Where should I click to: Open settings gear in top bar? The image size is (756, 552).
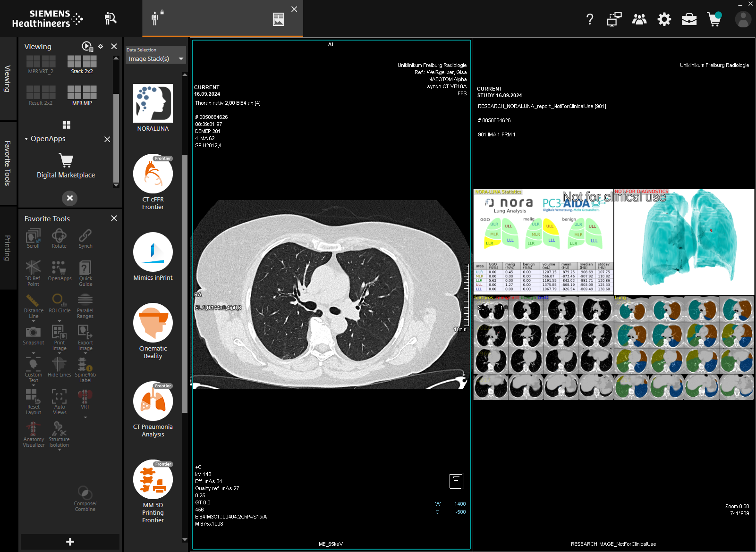point(664,19)
